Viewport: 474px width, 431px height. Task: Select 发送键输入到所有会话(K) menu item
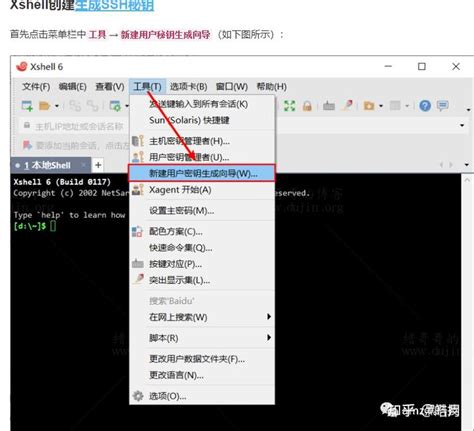click(x=202, y=104)
